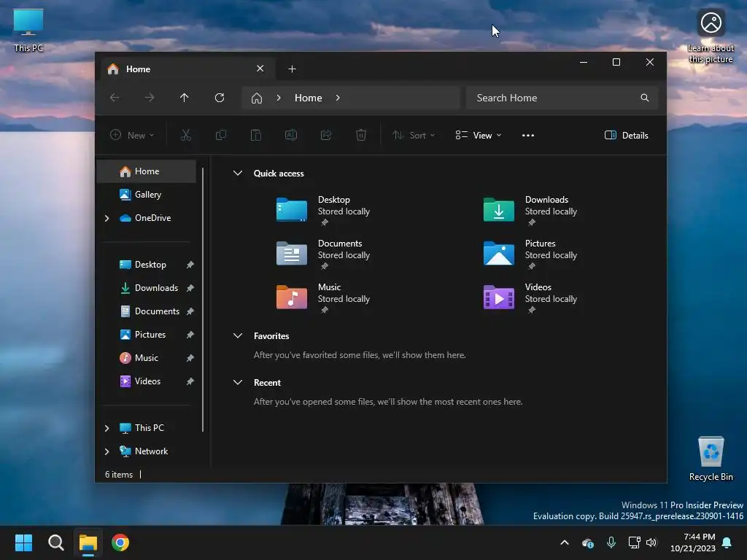Show hidden system tray icons
The height and width of the screenshot is (560, 747).
coord(565,542)
